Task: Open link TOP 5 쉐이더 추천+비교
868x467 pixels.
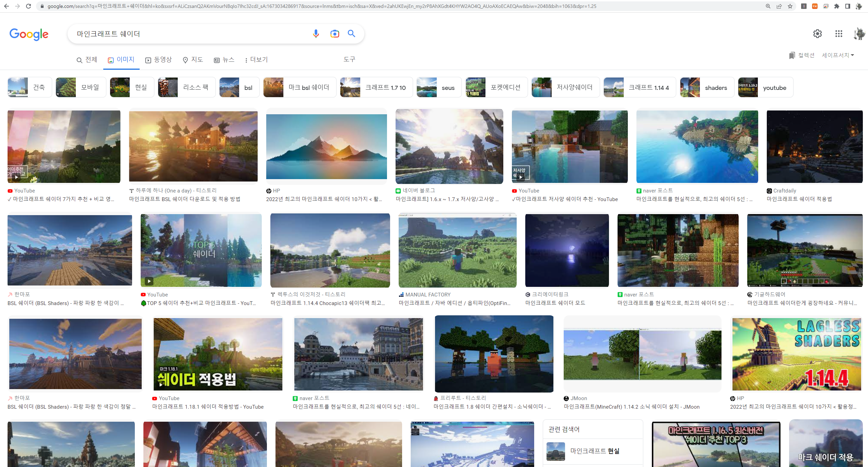Action: (x=198, y=303)
